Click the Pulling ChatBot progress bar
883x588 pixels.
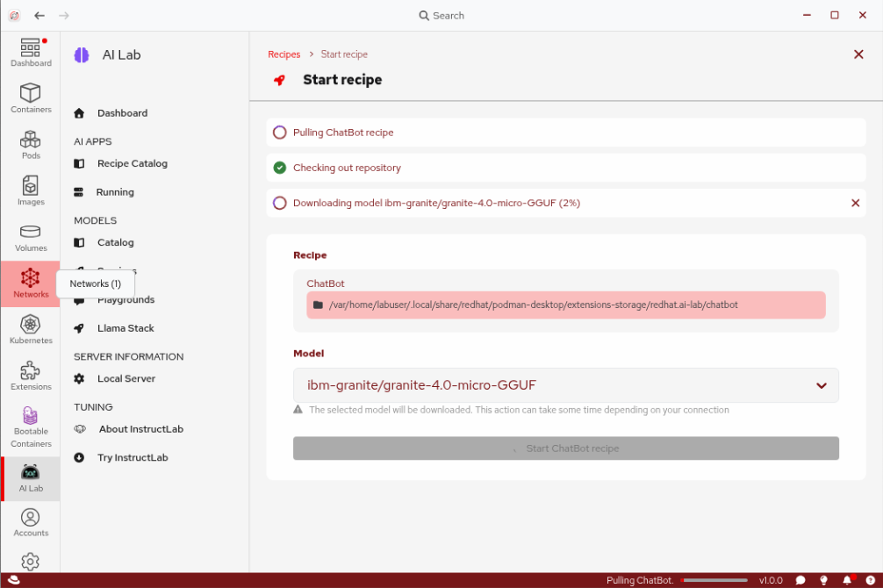tap(714, 580)
